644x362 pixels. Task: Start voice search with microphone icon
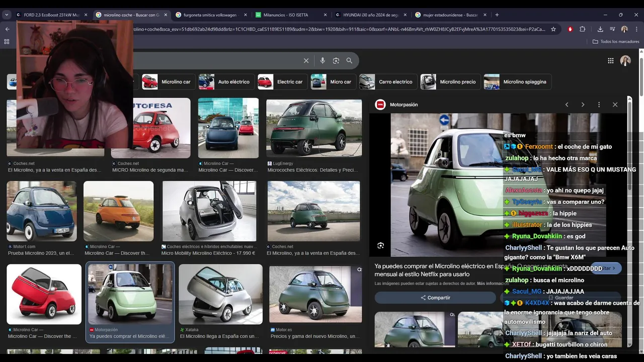coord(323,60)
